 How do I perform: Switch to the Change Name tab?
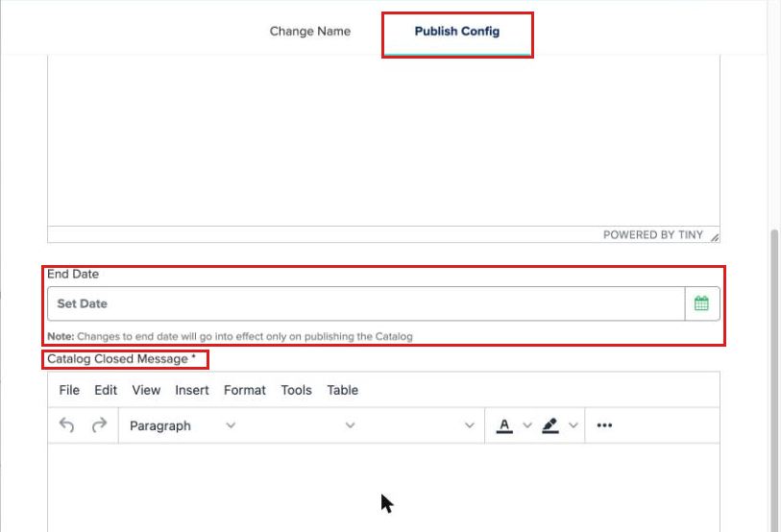coord(310,32)
